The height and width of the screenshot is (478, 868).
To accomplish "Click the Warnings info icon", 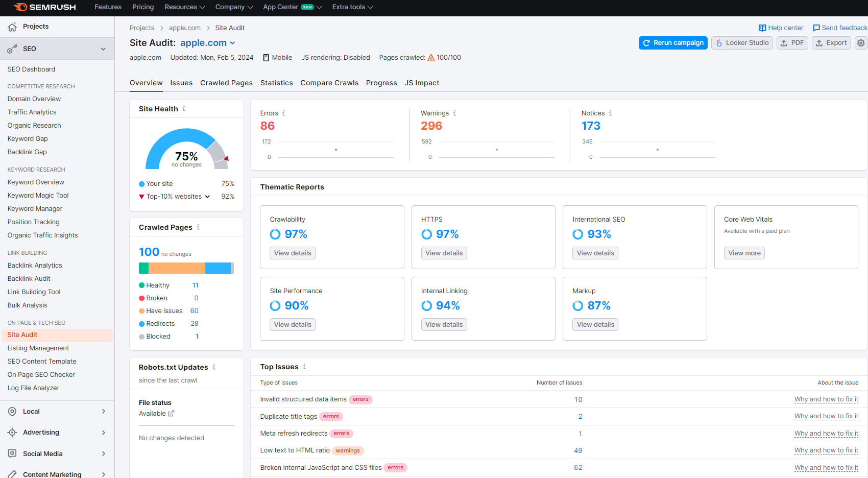I will point(454,113).
